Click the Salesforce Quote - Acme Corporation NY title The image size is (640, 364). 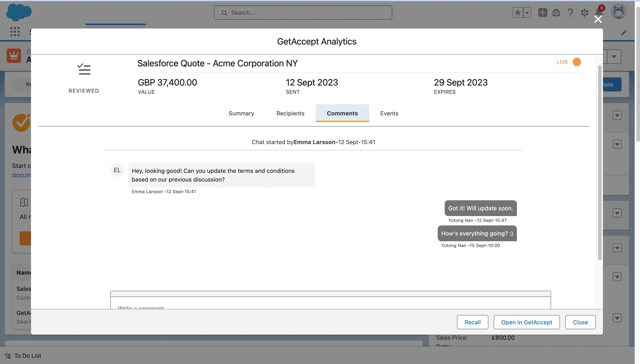[x=217, y=63]
